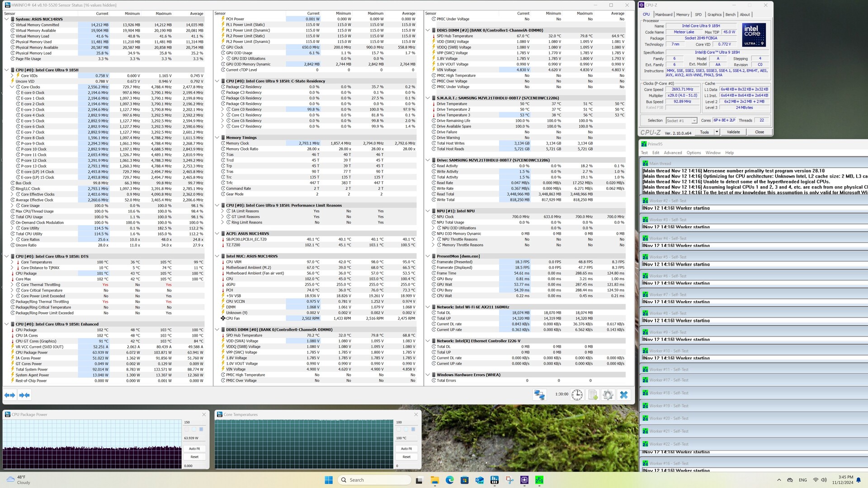Image resolution: width=868 pixels, height=488 pixels.
Task: Click the Tools button in CPU-Z
Action: point(704,132)
